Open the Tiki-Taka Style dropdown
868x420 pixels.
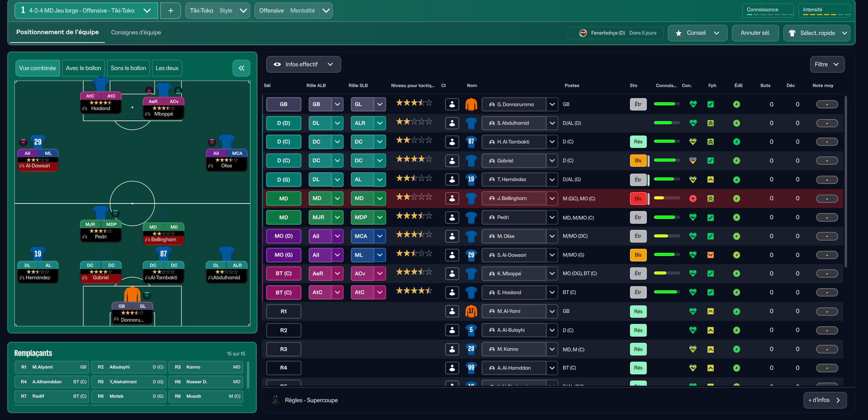(217, 11)
